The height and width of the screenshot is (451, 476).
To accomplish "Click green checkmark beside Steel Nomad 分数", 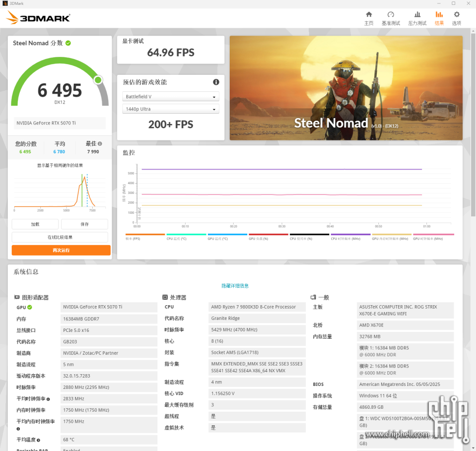I will [x=68, y=43].
